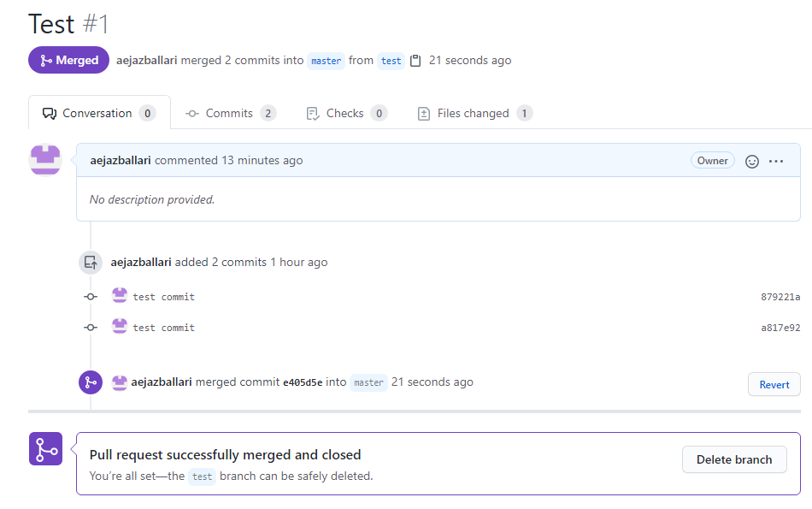This screenshot has width=812, height=509.
Task: Copy the test branch name using clipboard icon
Action: [415, 61]
